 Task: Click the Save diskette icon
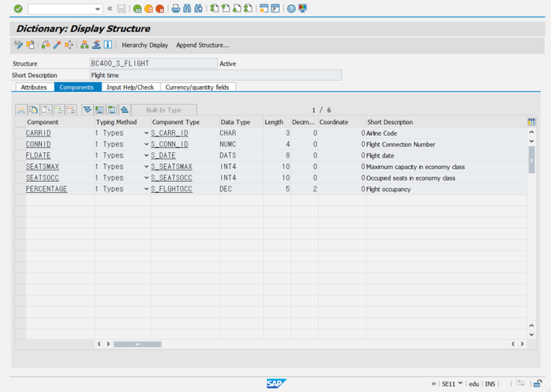click(x=121, y=8)
